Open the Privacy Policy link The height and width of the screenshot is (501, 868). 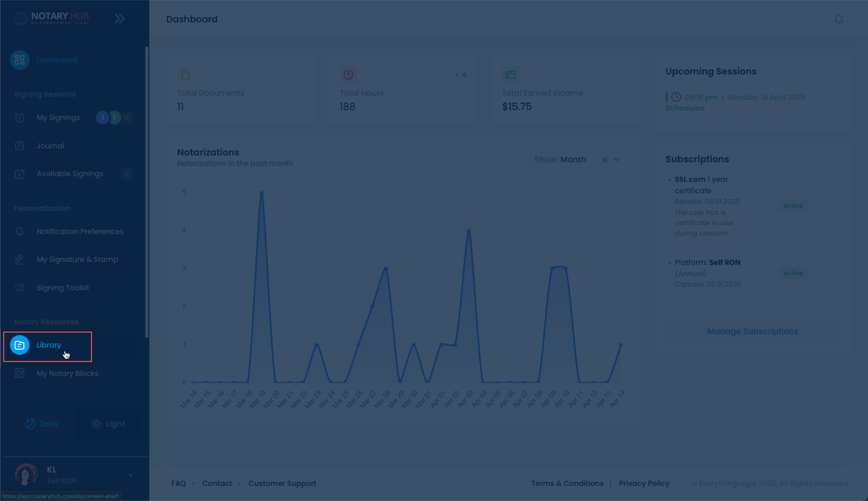(x=644, y=483)
